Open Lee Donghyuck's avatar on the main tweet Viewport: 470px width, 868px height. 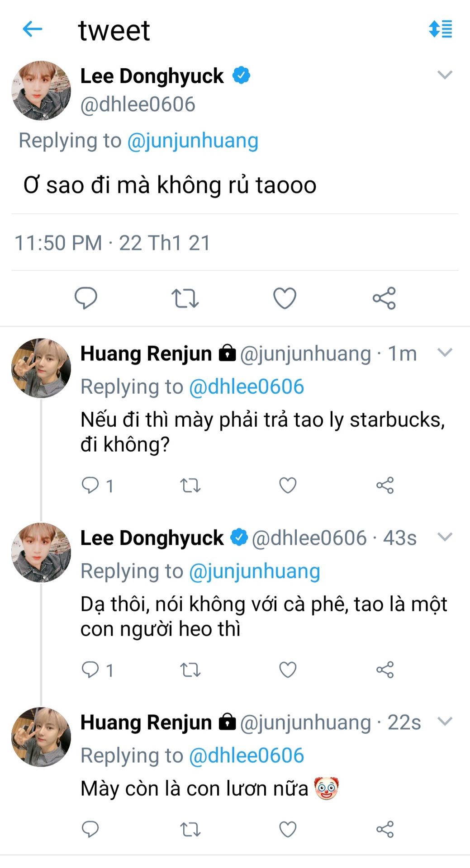click(41, 90)
